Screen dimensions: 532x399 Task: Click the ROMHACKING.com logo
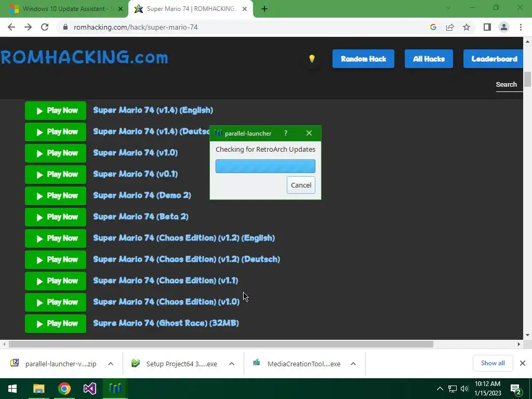pyautogui.click(x=84, y=57)
